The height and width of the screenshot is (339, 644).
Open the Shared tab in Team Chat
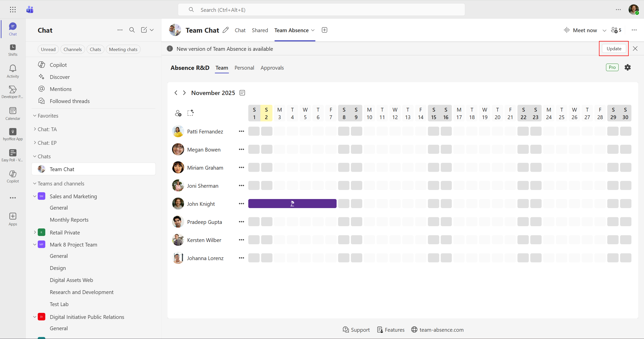coord(260,30)
